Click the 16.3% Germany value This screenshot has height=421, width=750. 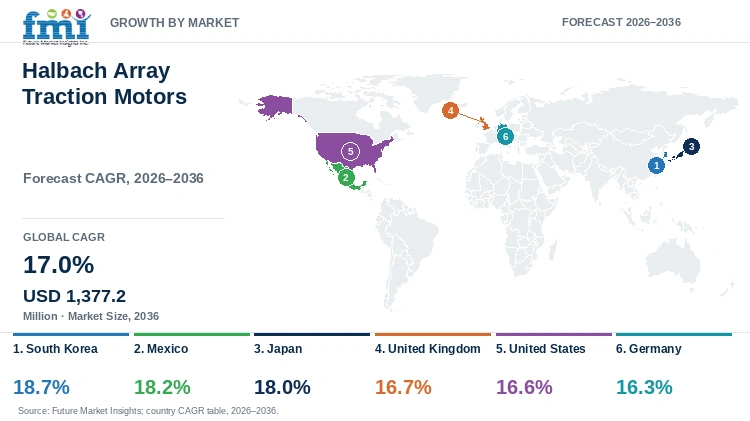click(644, 387)
